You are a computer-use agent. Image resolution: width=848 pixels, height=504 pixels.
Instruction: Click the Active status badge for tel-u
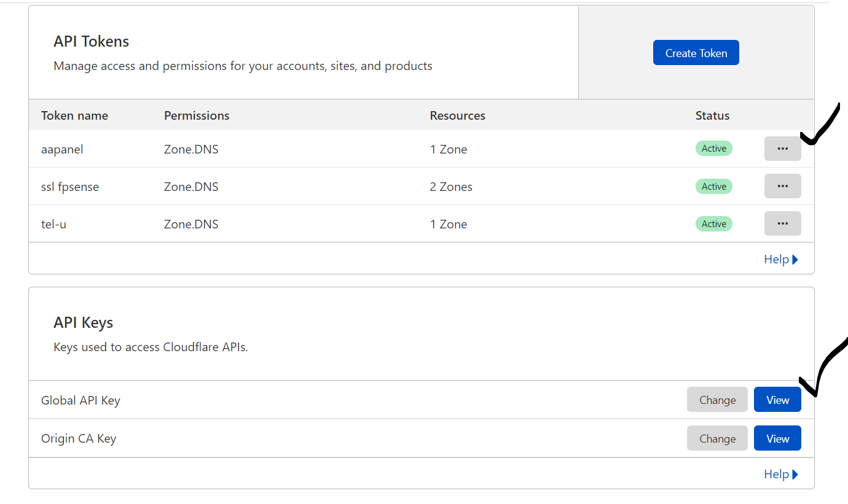pos(713,224)
